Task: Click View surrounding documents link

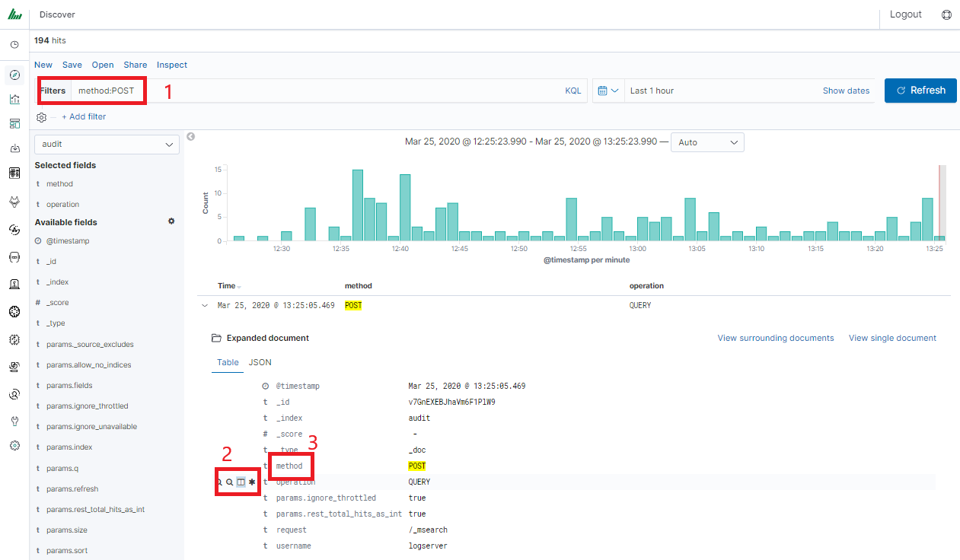Action: tap(775, 338)
